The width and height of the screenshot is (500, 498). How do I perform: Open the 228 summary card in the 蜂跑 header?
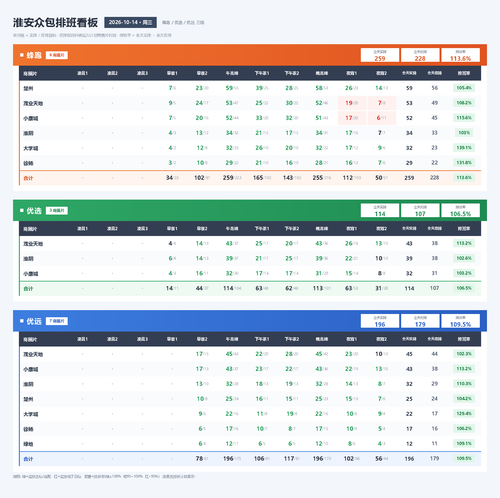420,55
